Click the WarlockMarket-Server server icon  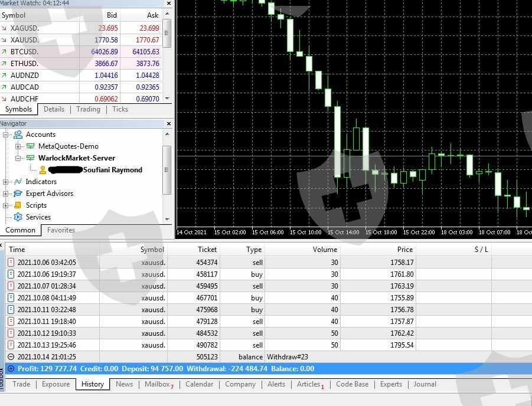[x=31, y=158]
